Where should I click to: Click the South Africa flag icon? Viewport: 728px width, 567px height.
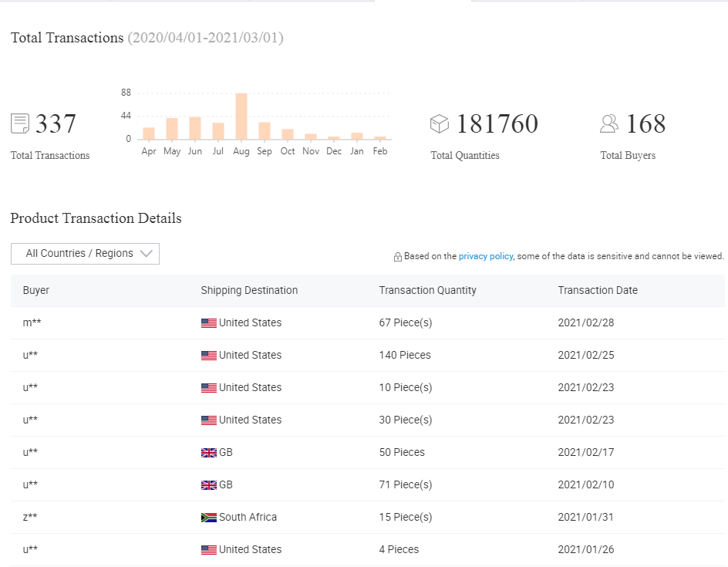pos(208,518)
